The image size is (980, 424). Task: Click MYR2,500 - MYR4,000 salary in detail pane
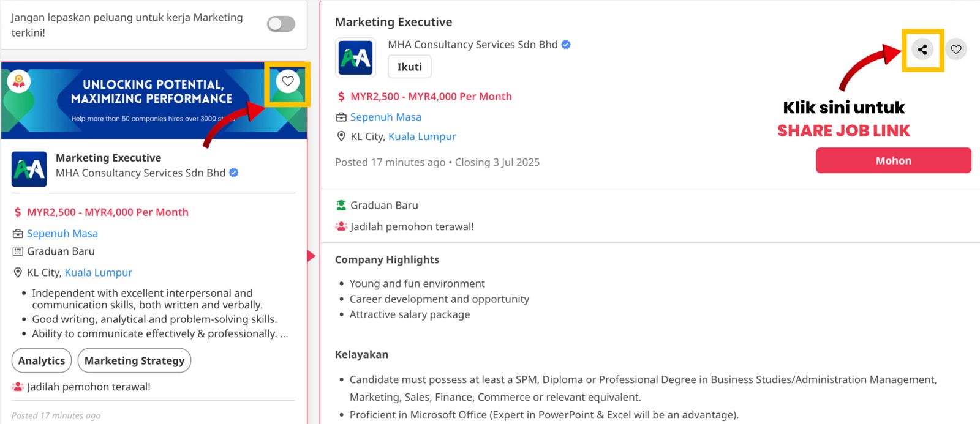[431, 96]
